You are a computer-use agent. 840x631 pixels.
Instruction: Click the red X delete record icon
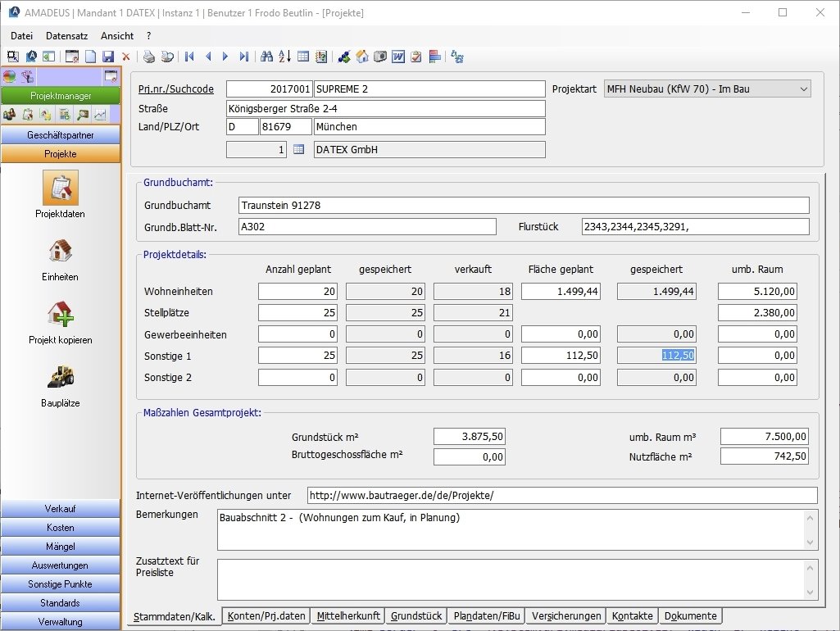point(126,57)
